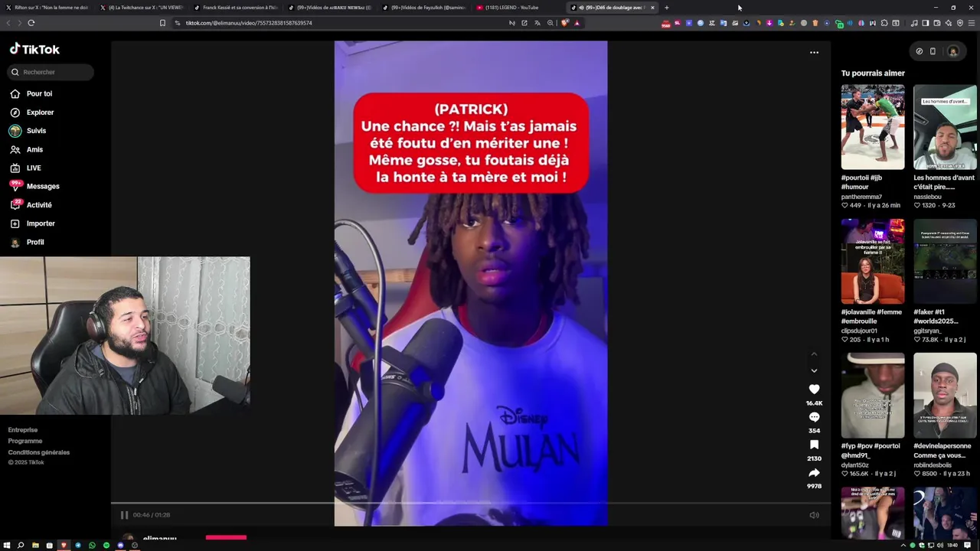The image size is (980, 551).
Task: Click the tiktok.com address bar URL
Action: tap(249, 23)
